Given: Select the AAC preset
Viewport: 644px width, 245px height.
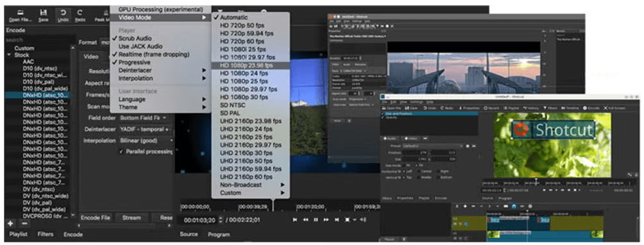Looking at the screenshot, I should pyautogui.click(x=28, y=62).
